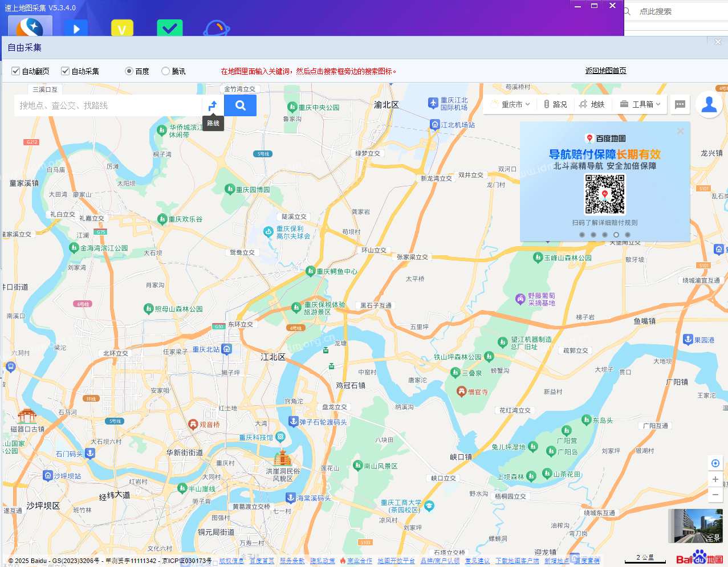Toggle the 路况 traffic layer
Image resolution: width=728 pixels, height=567 pixels.
coord(555,104)
